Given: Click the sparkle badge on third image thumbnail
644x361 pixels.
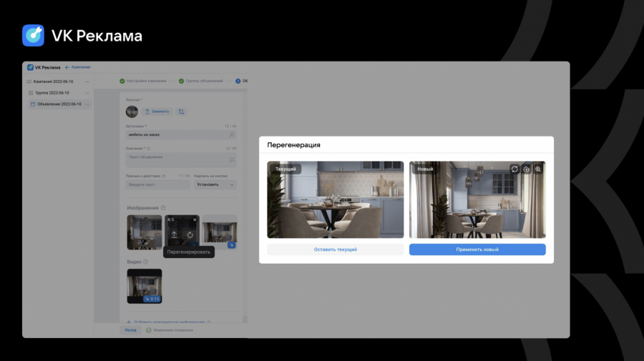Looking at the screenshot, I should pyautogui.click(x=232, y=245).
